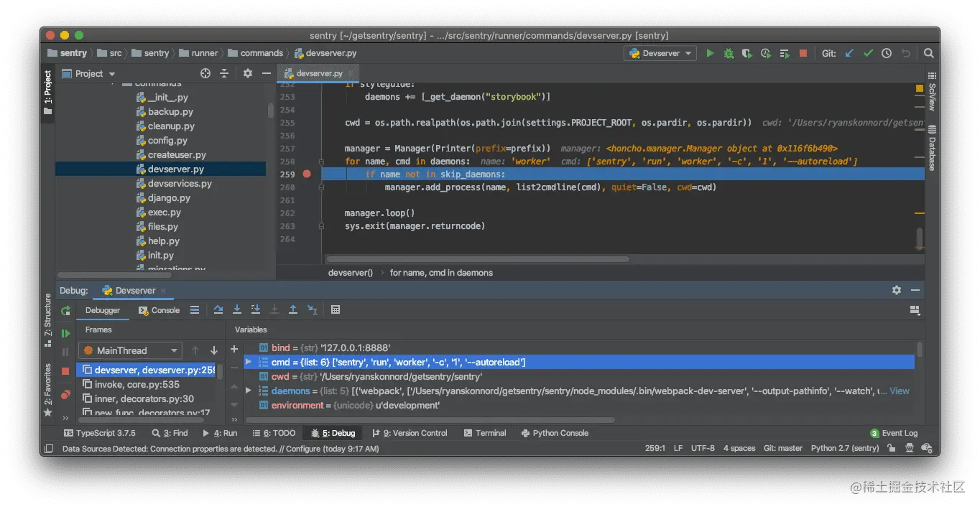Screen dimensions: 980x509
Task: Click the commands breadcrumb folder
Action: 256,53
